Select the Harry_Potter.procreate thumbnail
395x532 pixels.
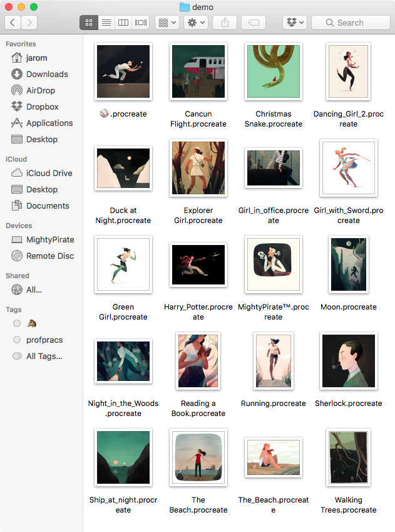[198, 264]
